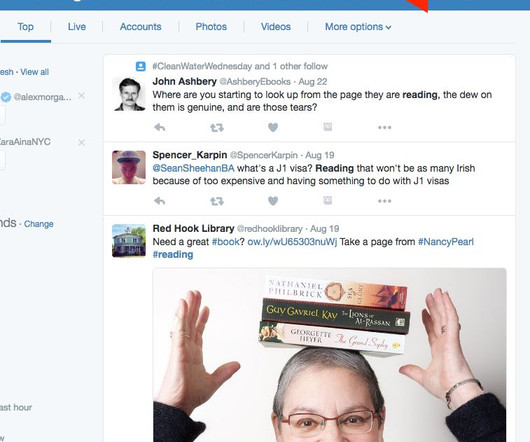Change the trends location
Image resolution: width=530 pixels, height=442 pixels.
(39, 224)
